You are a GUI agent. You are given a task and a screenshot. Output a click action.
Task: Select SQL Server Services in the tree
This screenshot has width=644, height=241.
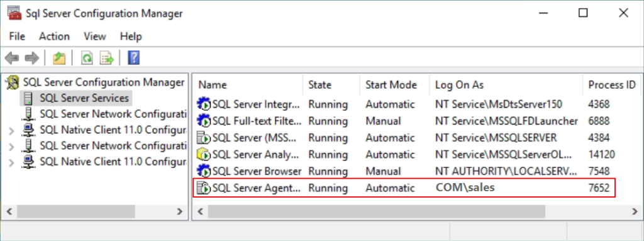pos(84,98)
